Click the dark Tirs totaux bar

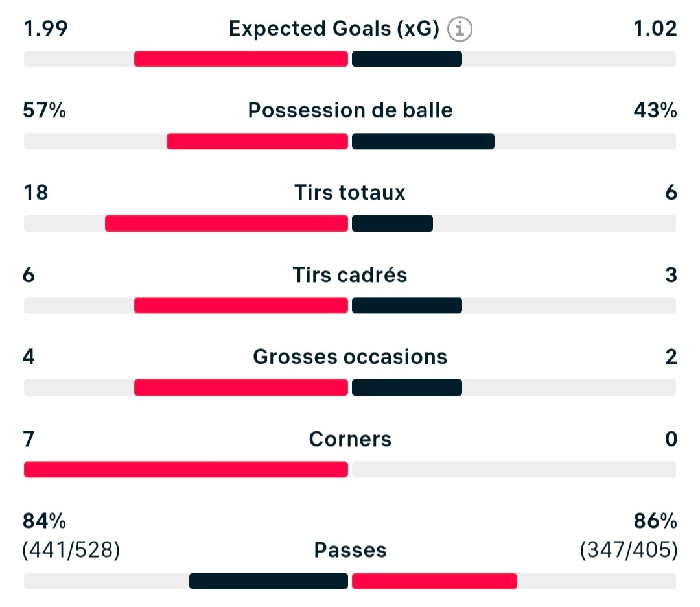392,223
